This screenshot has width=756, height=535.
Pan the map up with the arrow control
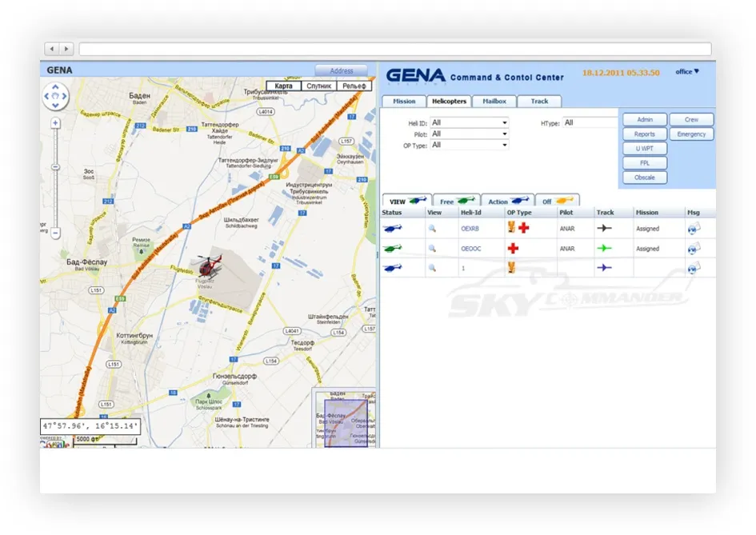point(55,86)
